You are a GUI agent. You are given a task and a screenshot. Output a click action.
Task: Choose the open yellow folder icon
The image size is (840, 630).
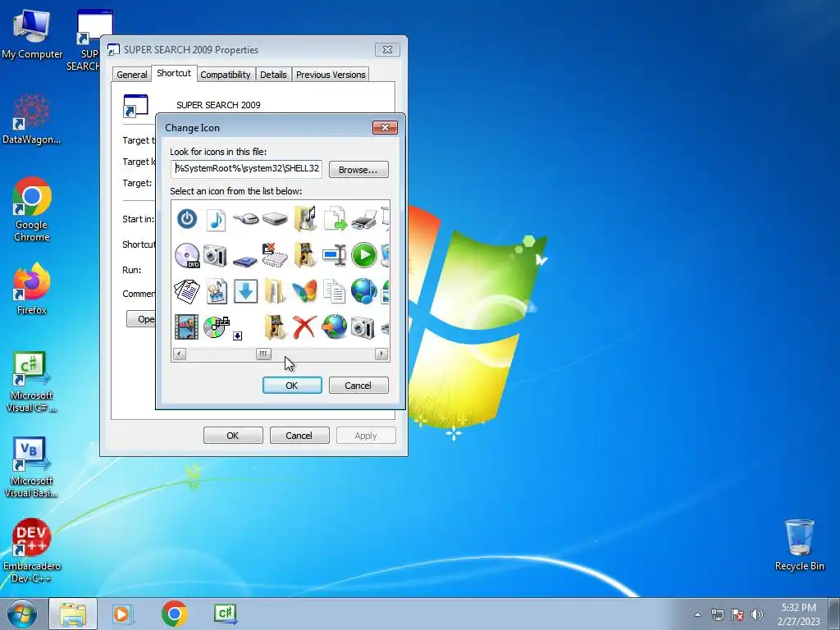pyautogui.click(x=275, y=291)
